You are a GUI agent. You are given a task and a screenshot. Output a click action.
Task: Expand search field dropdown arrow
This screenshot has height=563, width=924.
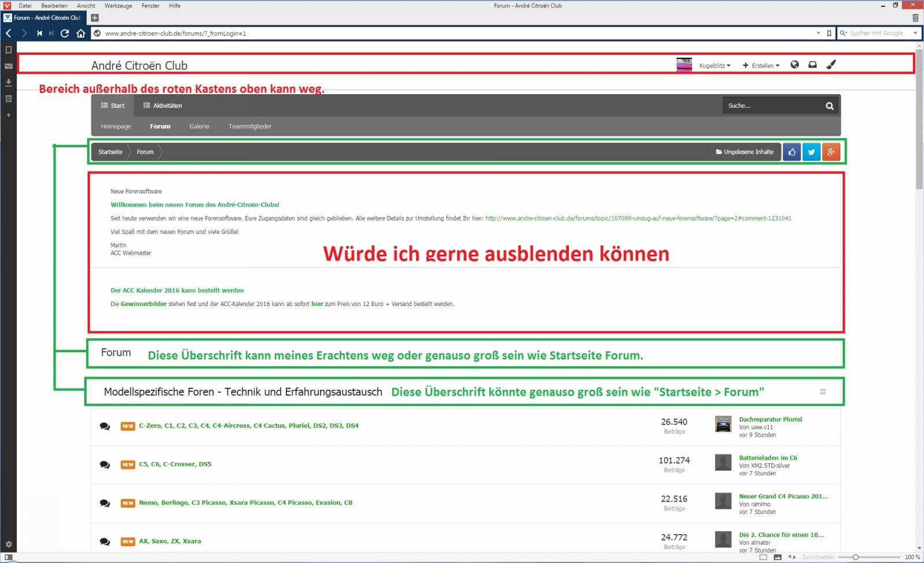point(915,33)
